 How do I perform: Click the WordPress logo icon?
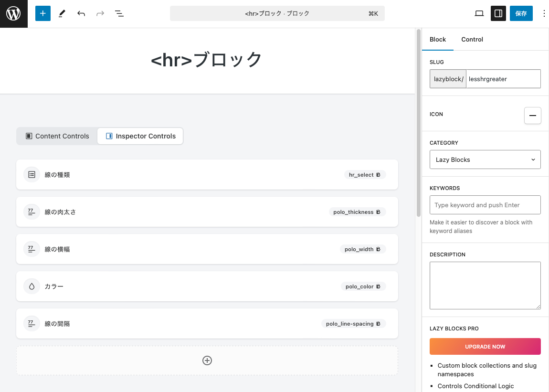click(x=13, y=13)
